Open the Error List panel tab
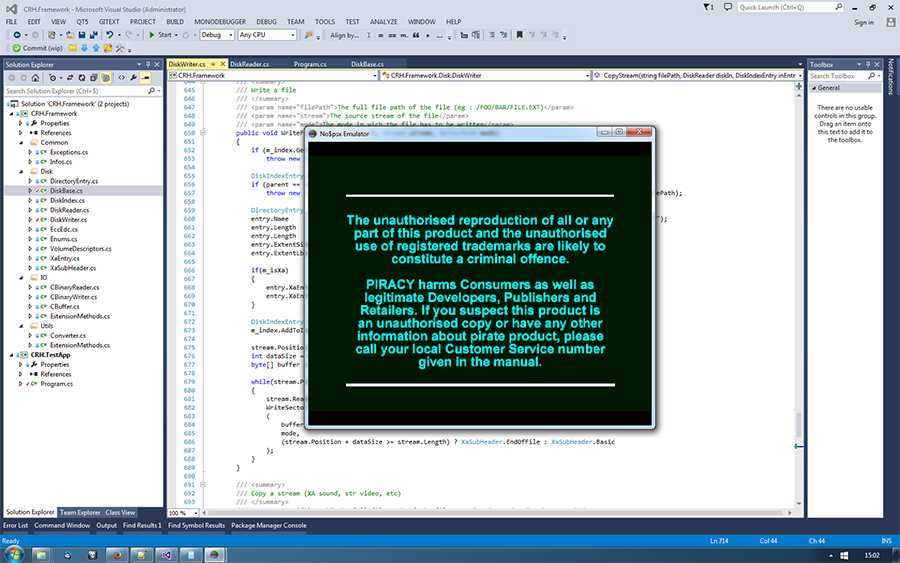900x563 pixels. tap(15, 526)
